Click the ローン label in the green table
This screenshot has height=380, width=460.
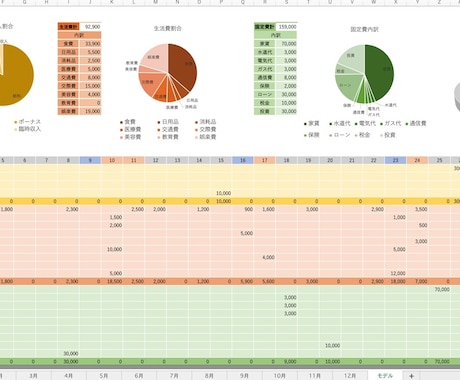click(x=265, y=94)
